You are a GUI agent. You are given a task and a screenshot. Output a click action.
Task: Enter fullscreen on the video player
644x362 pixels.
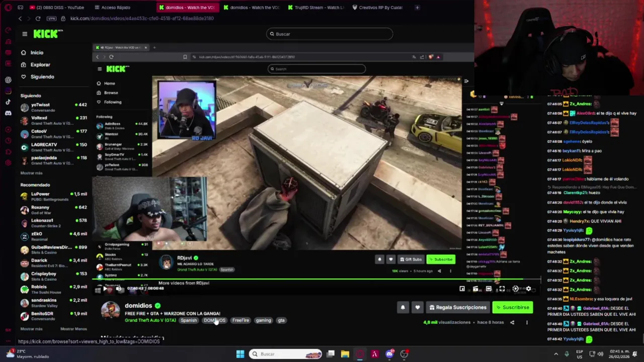pyautogui.click(x=502, y=289)
